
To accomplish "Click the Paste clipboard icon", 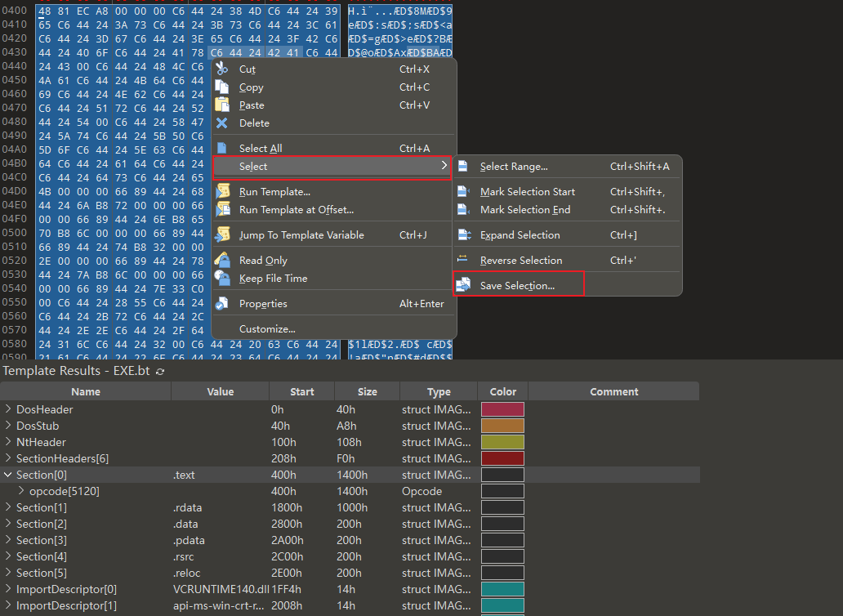I will [222, 105].
